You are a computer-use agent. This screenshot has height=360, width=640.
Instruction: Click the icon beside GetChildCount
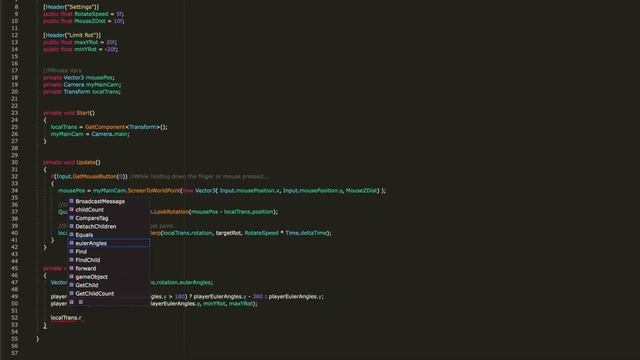pyautogui.click(x=71, y=293)
